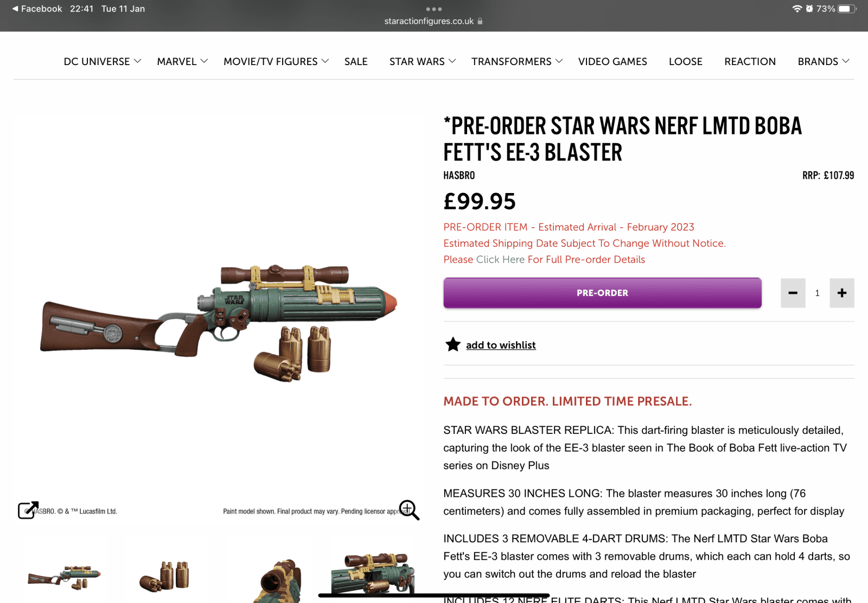Decrease quantity with the minus button
This screenshot has width=868, height=603.
[793, 293]
